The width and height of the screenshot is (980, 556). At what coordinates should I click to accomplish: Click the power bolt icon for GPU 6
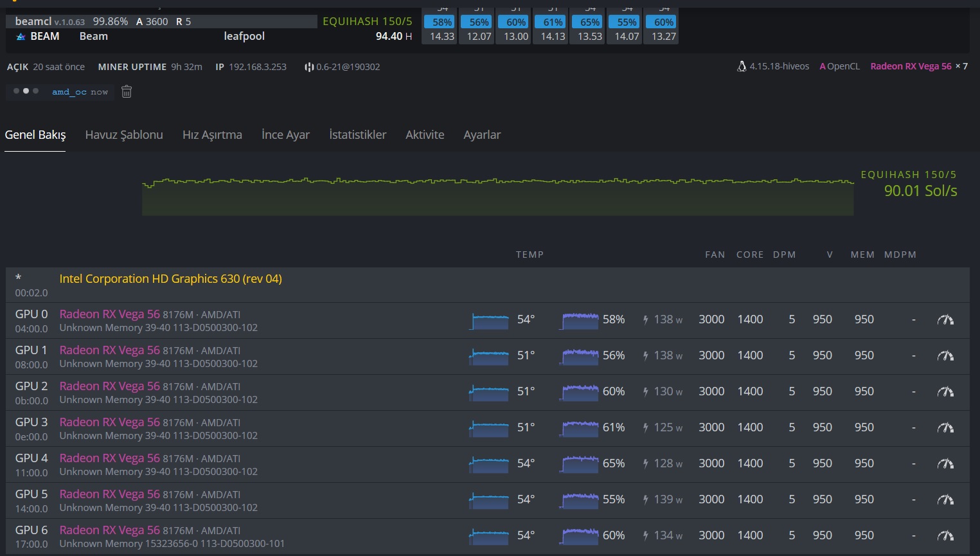pos(645,535)
